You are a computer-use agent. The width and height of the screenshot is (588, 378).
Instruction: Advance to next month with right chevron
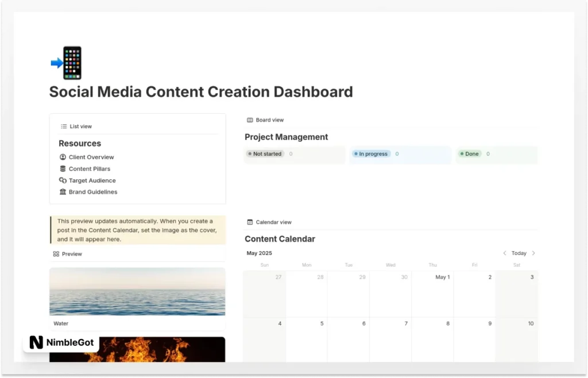pyautogui.click(x=532, y=253)
